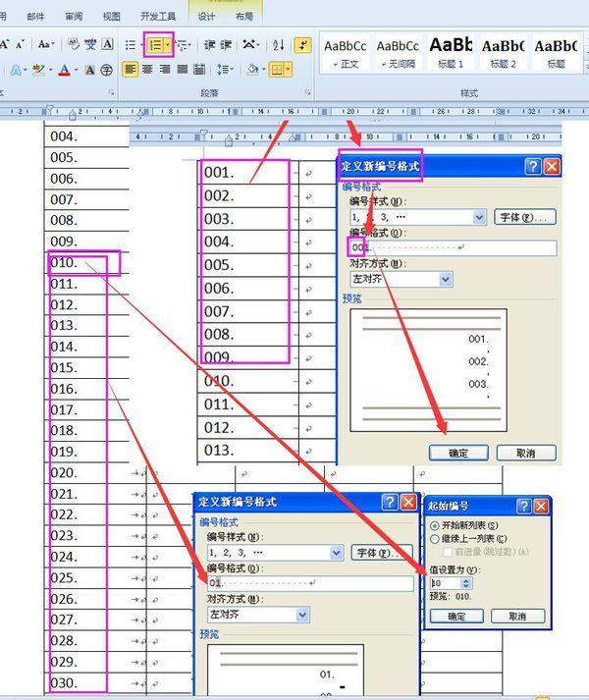Screen dimensions: 589x700
Task: Open the multilevel list icon
Action: tap(182, 45)
